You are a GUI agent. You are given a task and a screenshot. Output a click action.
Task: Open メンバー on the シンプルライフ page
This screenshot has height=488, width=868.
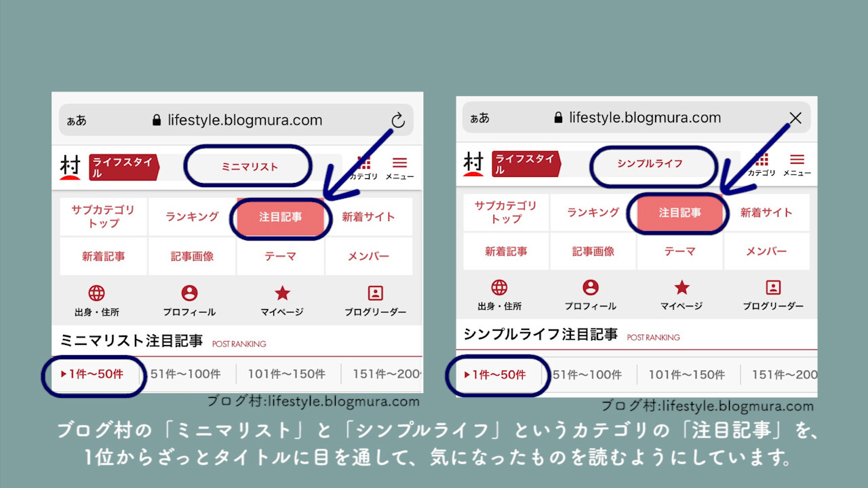[766, 251]
